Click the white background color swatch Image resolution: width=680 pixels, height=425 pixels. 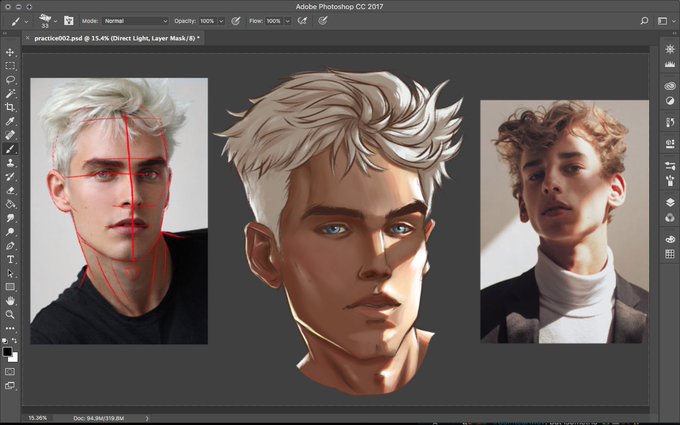pos(14,358)
